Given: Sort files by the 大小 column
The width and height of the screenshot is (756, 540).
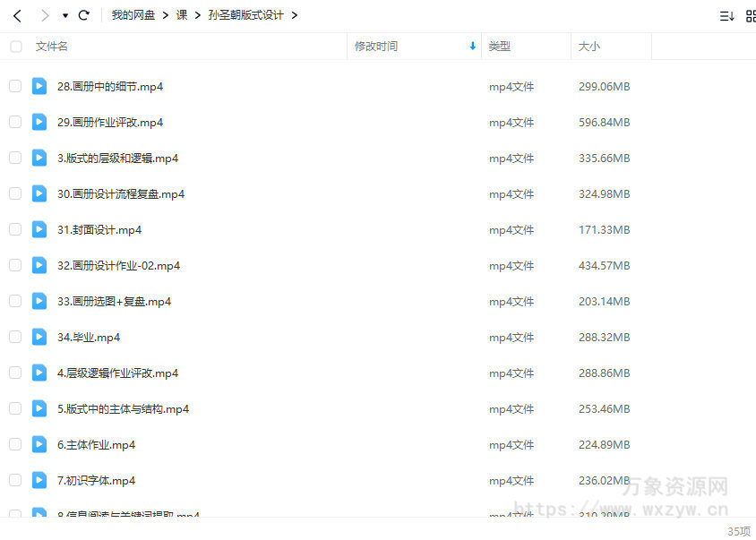Looking at the screenshot, I should [x=588, y=46].
